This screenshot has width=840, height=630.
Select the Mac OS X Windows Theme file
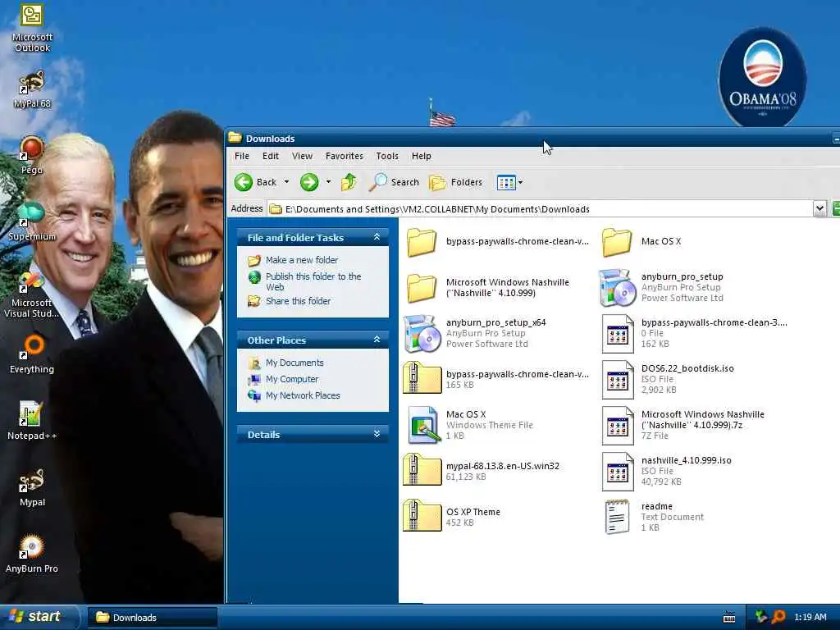pyautogui.click(x=470, y=426)
